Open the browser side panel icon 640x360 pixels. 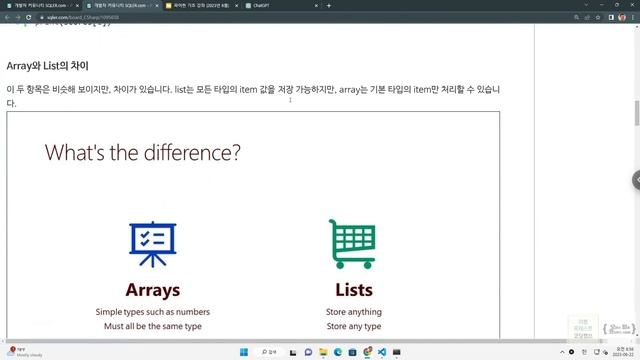coord(611,18)
